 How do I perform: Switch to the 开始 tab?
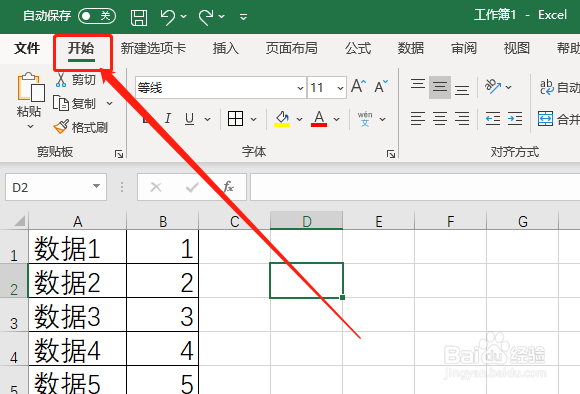81,48
